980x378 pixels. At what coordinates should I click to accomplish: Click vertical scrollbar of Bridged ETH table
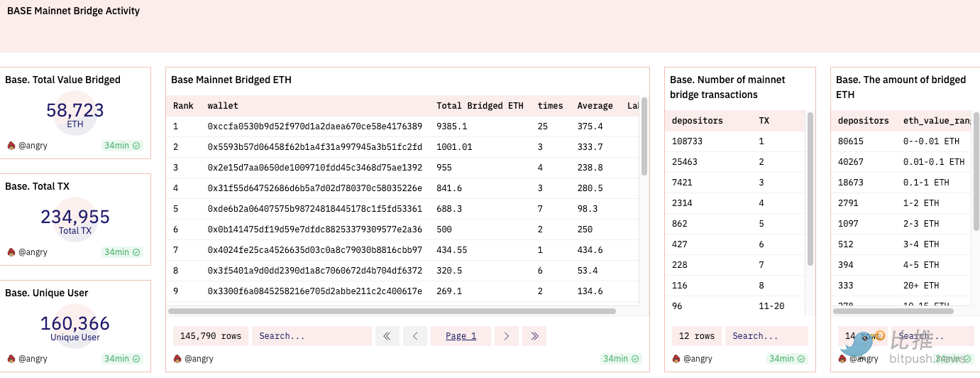click(644, 136)
